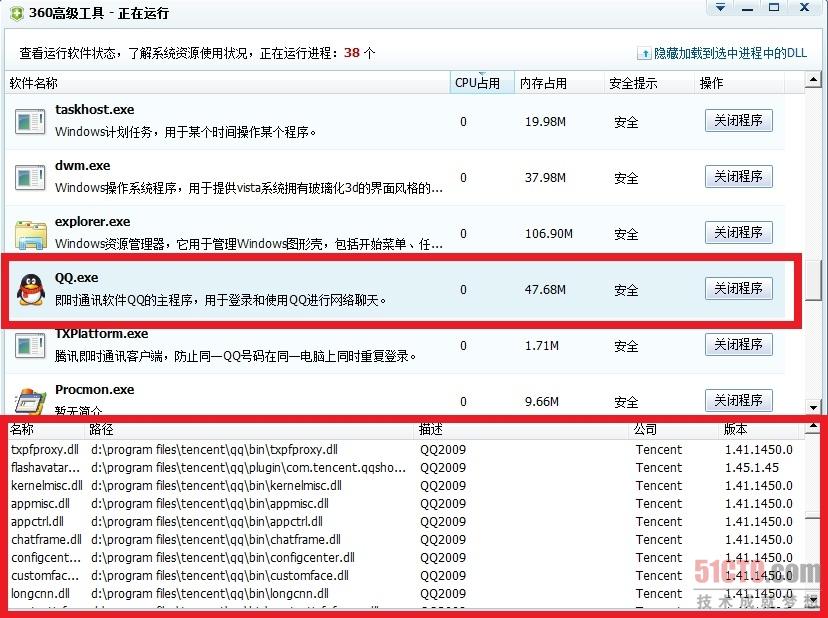Select appctrl.dll in the DLL list
This screenshot has width=828, height=618.
(37, 522)
